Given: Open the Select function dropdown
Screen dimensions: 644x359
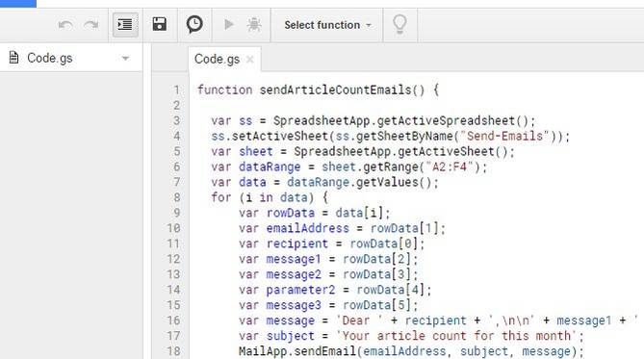Looking at the screenshot, I should (327, 25).
